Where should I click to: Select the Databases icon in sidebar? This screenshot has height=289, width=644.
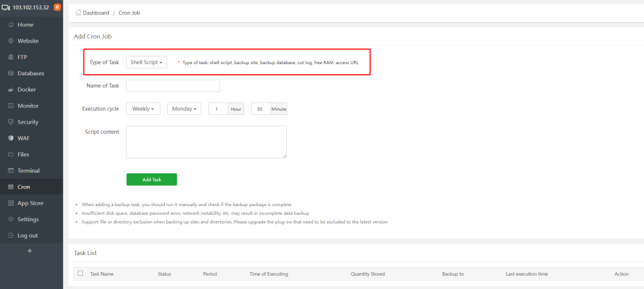click(x=11, y=74)
